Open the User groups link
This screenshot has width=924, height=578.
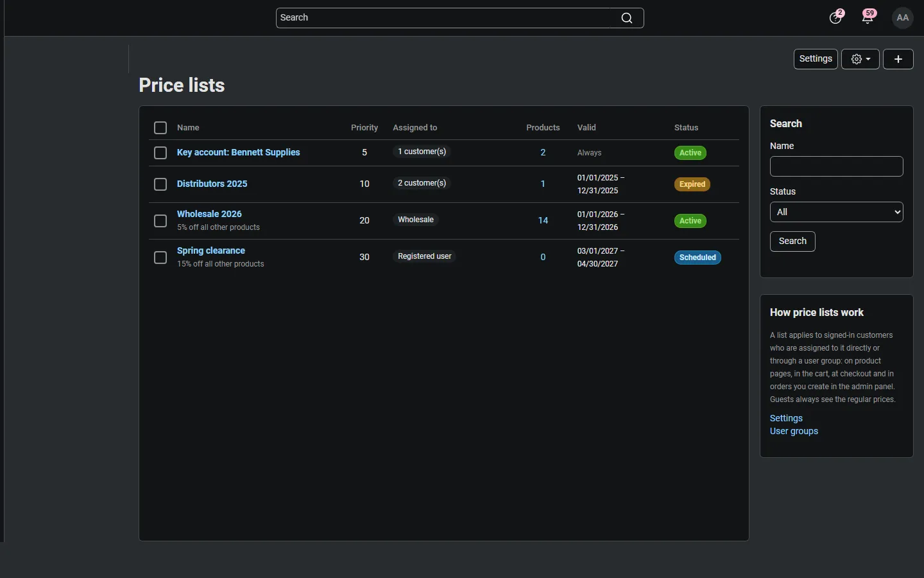[794, 432]
